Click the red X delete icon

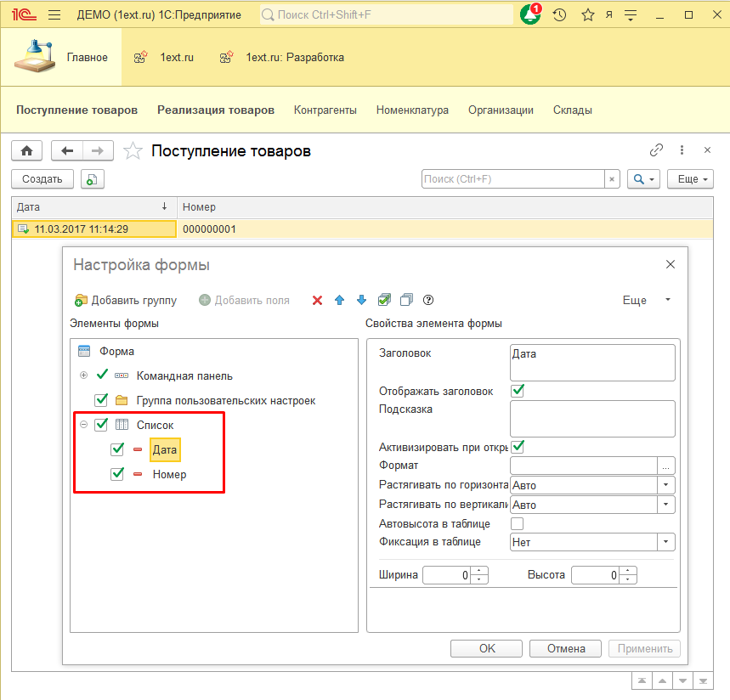(x=318, y=300)
